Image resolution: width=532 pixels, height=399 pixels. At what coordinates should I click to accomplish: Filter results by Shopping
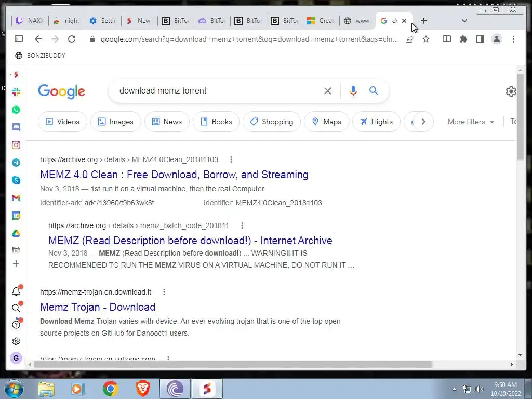click(272, 122)
